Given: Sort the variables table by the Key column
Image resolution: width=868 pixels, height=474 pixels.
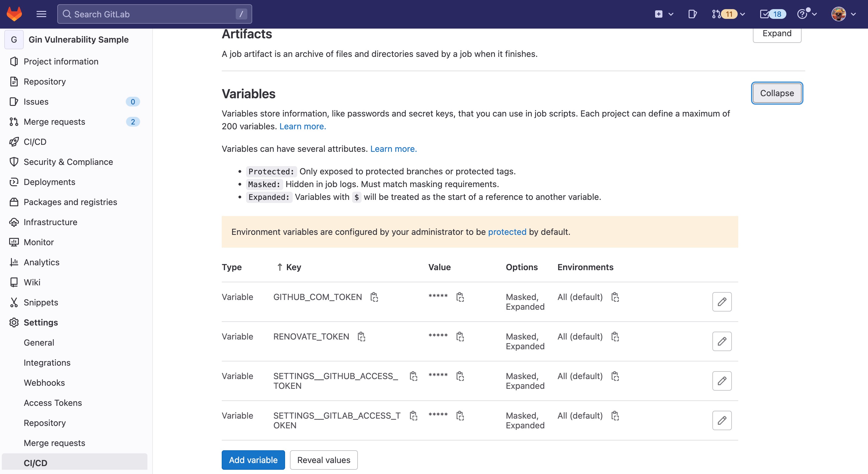Looking at the screenshot, I should (293, 267).
